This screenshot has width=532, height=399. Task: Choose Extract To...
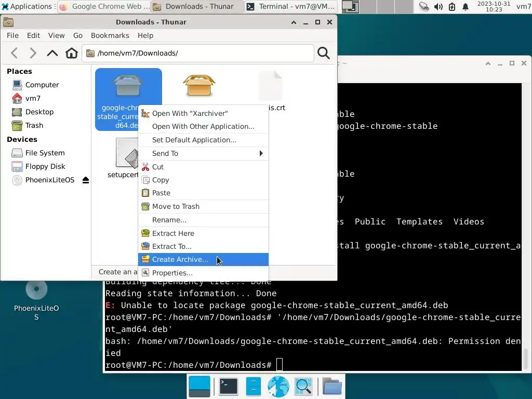[x=203, y=246]
